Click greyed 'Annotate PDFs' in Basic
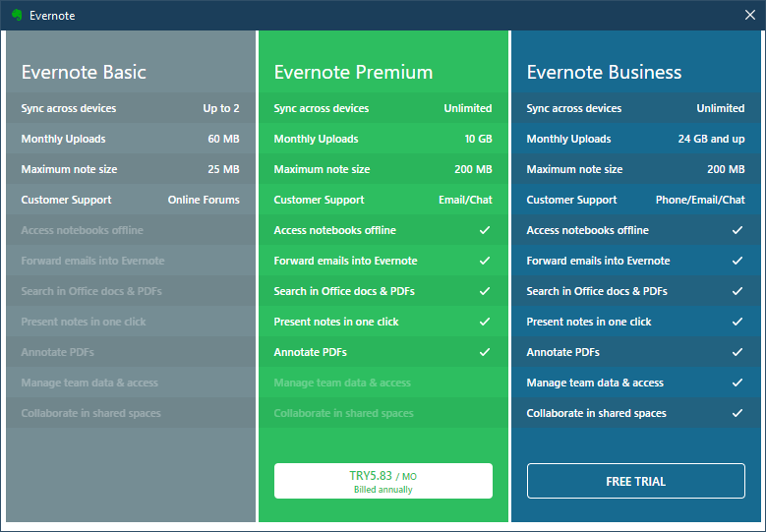Screen dimensions: 766x532 click(x=58, y=352)
